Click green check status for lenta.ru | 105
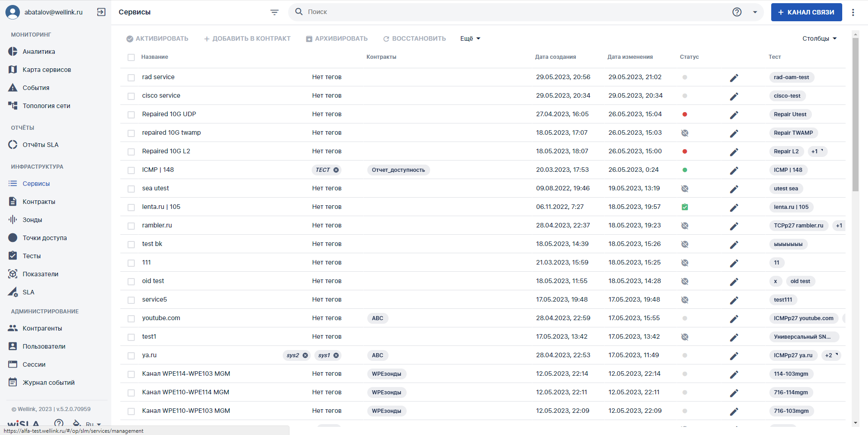Image resolution: width=868 pixels, height=435 pixels. coord(685,207)
